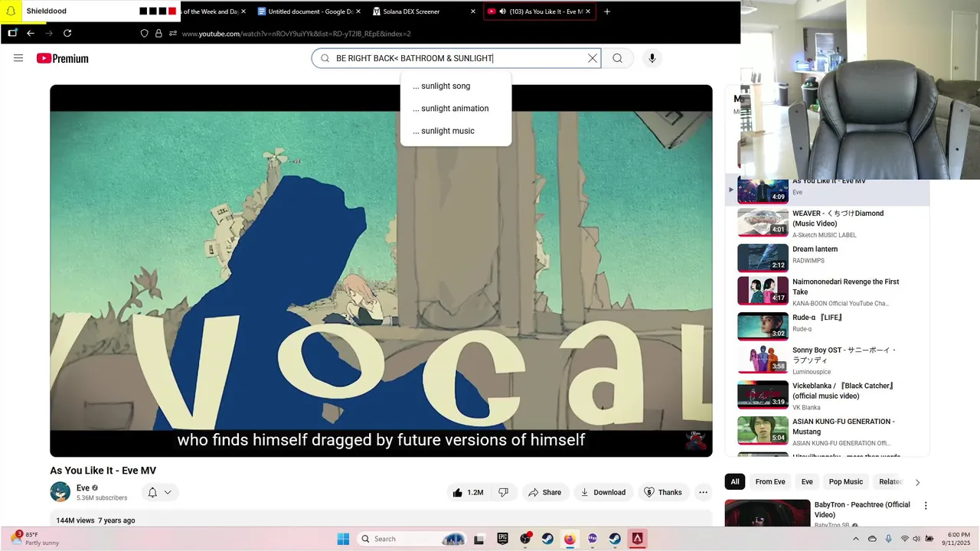Open the weather widget showing 85°F
This screenshot has width=980, height=551.
35,539
